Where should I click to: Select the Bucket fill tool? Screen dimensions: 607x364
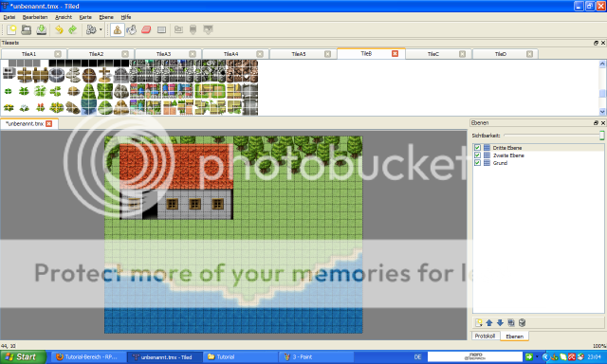(132, 29)
